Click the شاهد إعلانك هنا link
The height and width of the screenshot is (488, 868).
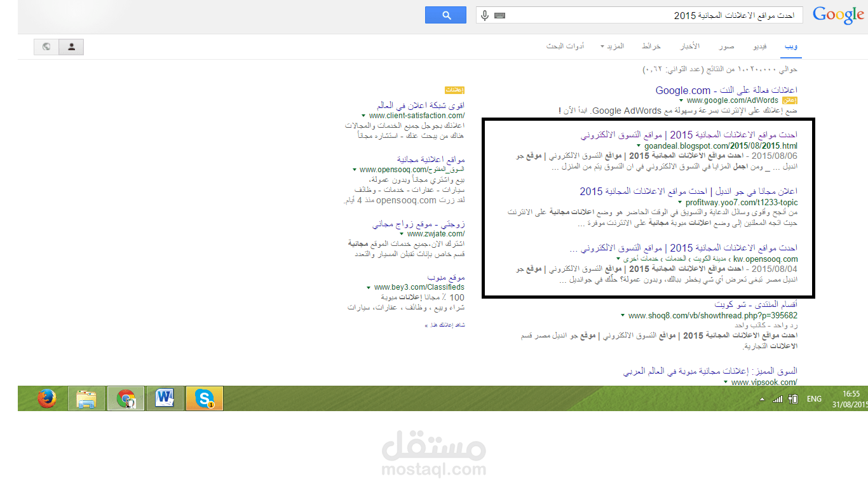445,325
